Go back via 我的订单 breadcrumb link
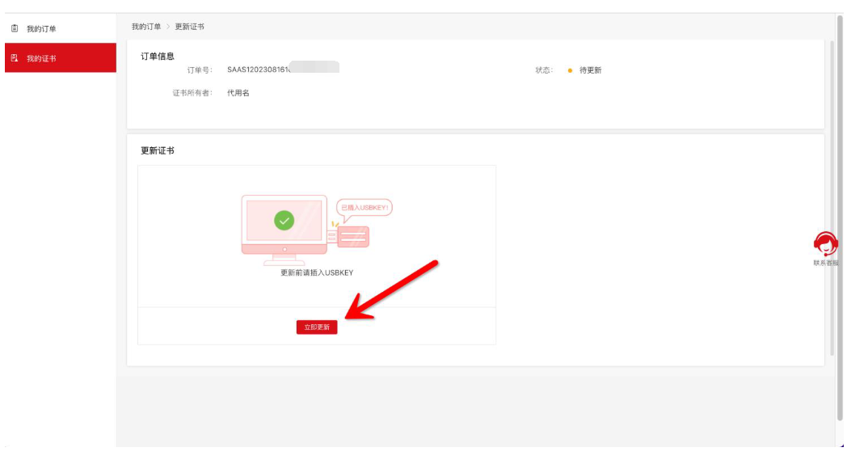868x456 pixels. [146, 27]
